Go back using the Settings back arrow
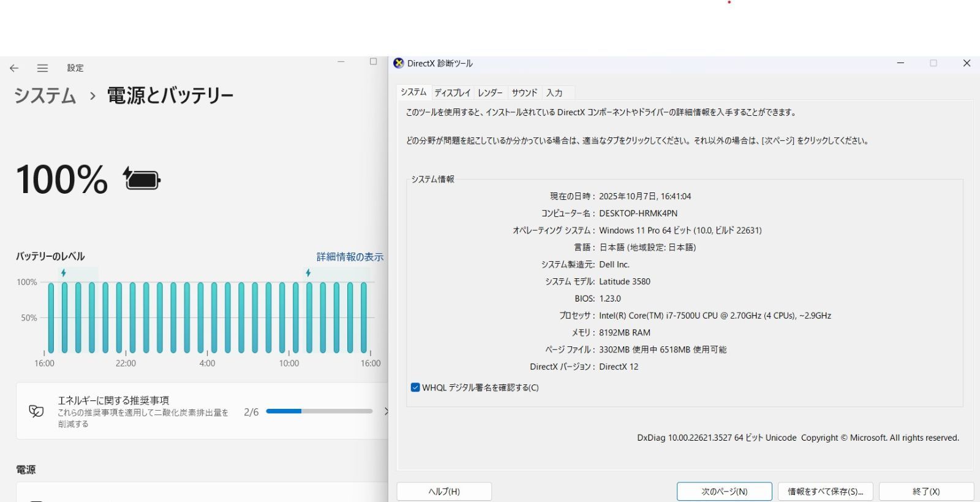This screenshot has width=980, height=502. [x=14, y=68]
